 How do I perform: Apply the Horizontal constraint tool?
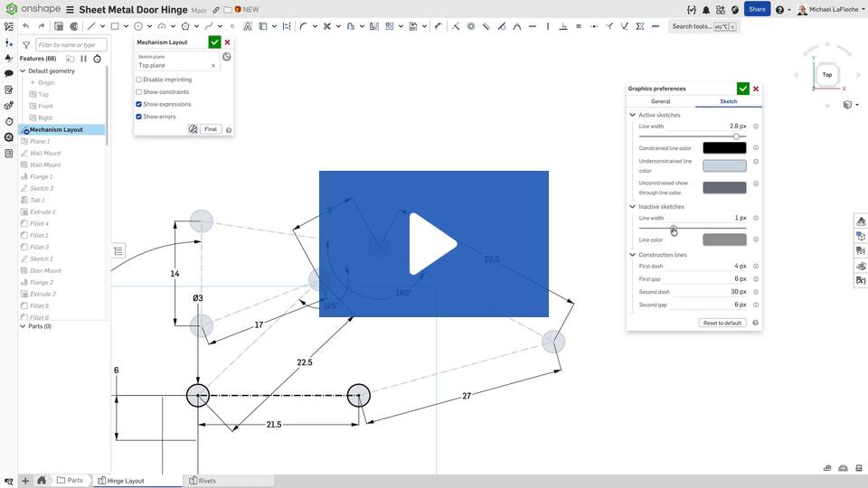[533, 26]
